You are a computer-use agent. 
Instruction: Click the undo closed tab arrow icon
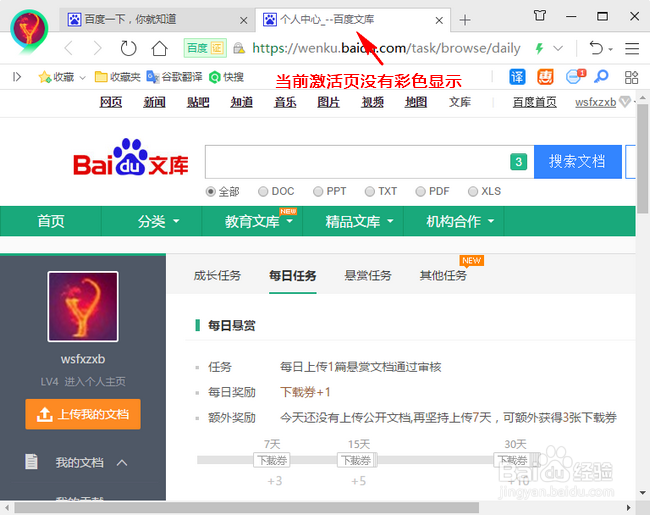[x=596, y=48]
